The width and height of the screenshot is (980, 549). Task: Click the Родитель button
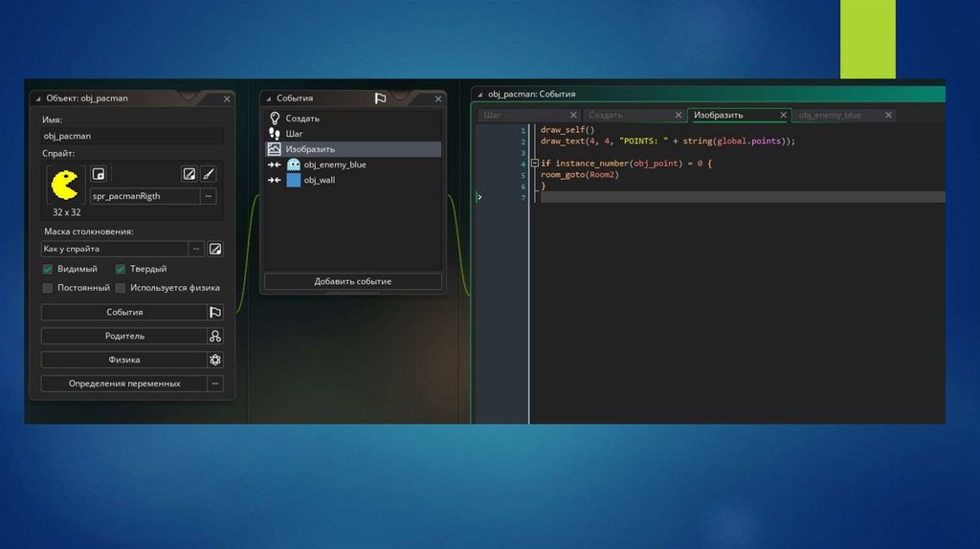pyautogui.click(x=123, y=336)
